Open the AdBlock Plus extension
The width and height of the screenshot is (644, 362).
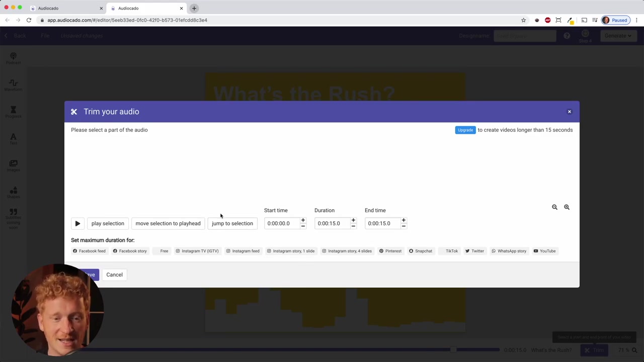[547, 20]
